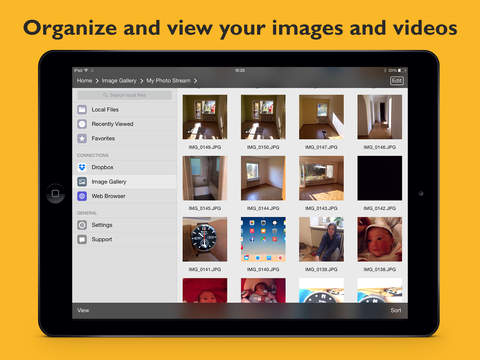Select the Favorites star icon
Screen dimensions: 480x360
(x=82, y=138)
